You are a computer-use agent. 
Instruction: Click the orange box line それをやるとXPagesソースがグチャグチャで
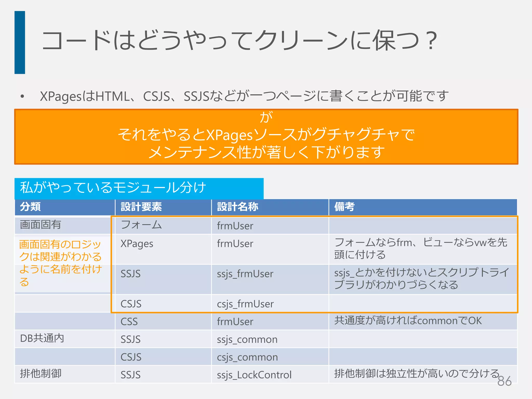pos(266,135)
